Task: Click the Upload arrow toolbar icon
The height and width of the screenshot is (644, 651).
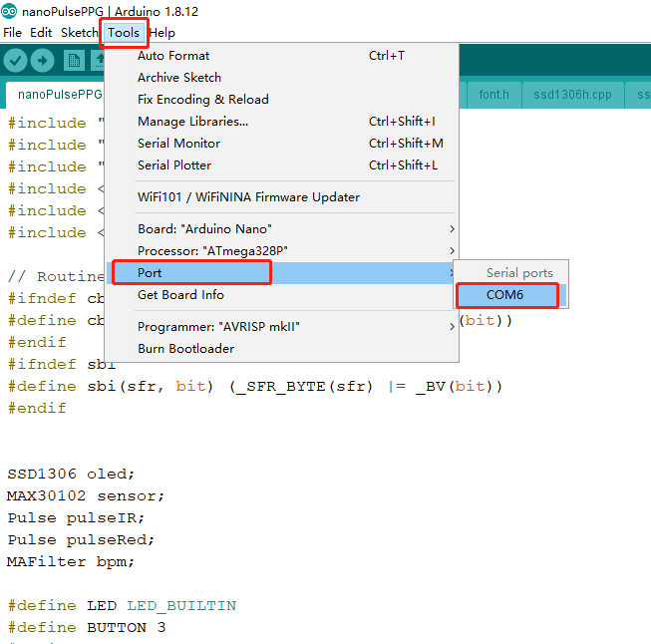Action: (42, 61)
